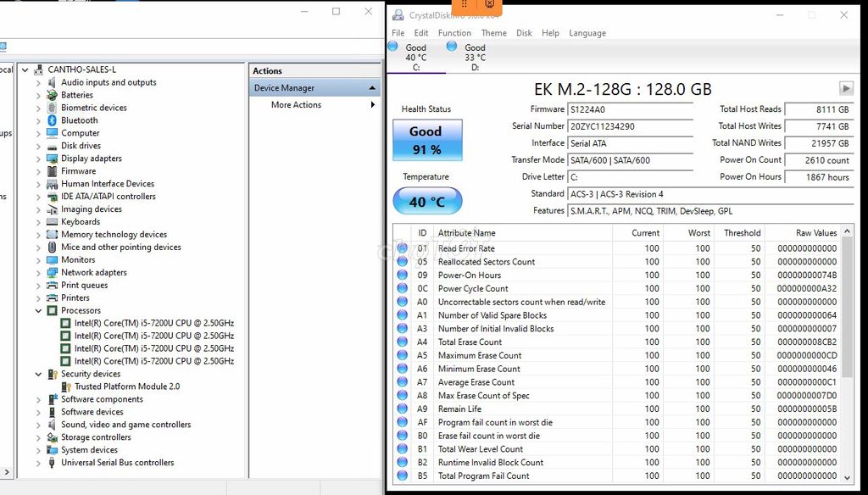Click the Total Host Writes value field
The image size is (868, 495).
pyautogui.click(x=819, y=126)
